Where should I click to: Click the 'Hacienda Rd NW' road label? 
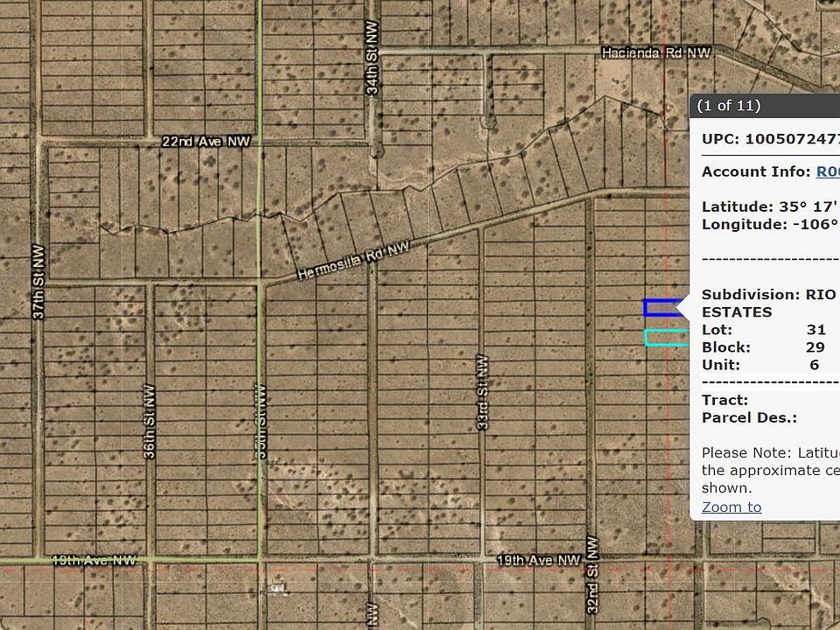click(x=655, y=53)
